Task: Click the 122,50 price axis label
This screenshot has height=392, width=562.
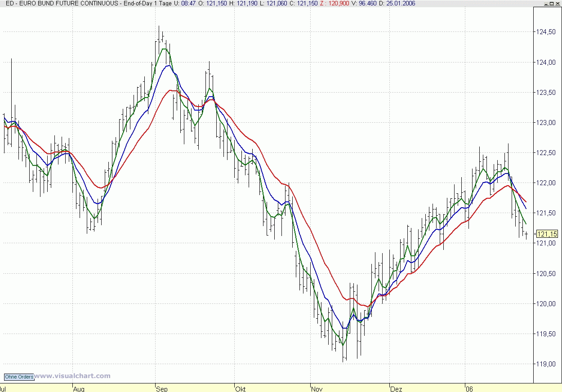Action: 546,153
